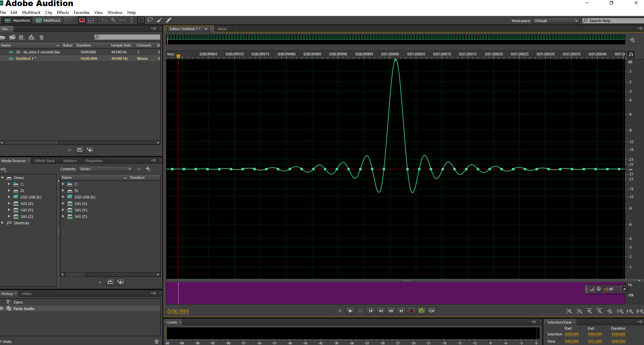This screenshot has width=644, height=345.
Task: Select the Razor tool in toolbar
Action: pos(113,20)
